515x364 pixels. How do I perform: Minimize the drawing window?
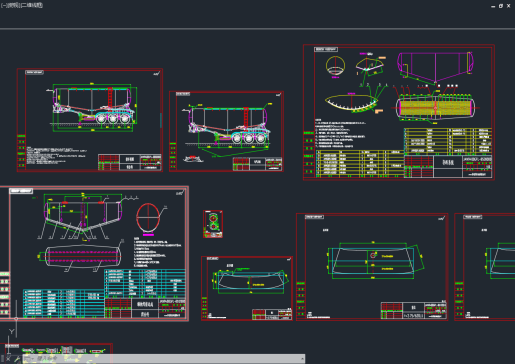[x=493, y=6]
